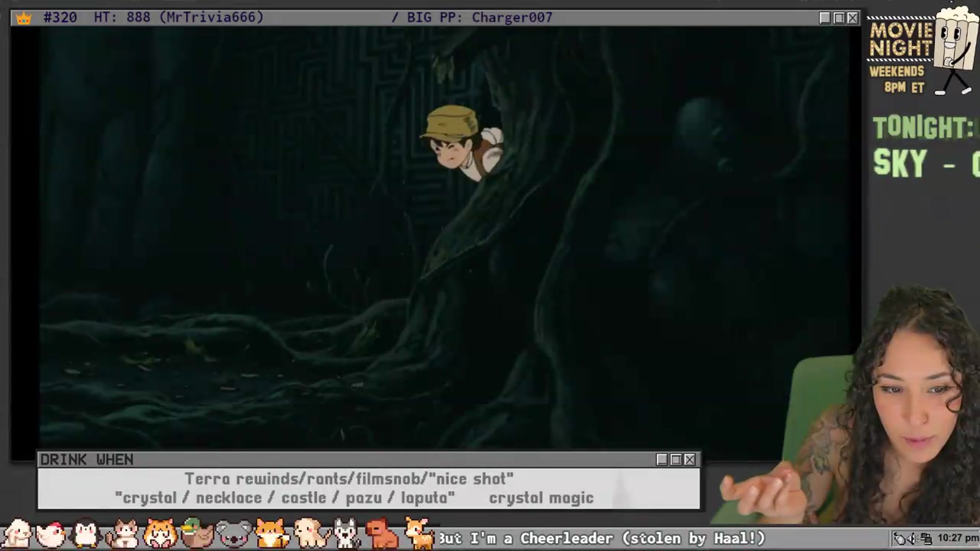The height and width of the screenshot is (551, 980).
Task: Maximize the DRINK WHEN window
Action: click(x=676, y=460)
